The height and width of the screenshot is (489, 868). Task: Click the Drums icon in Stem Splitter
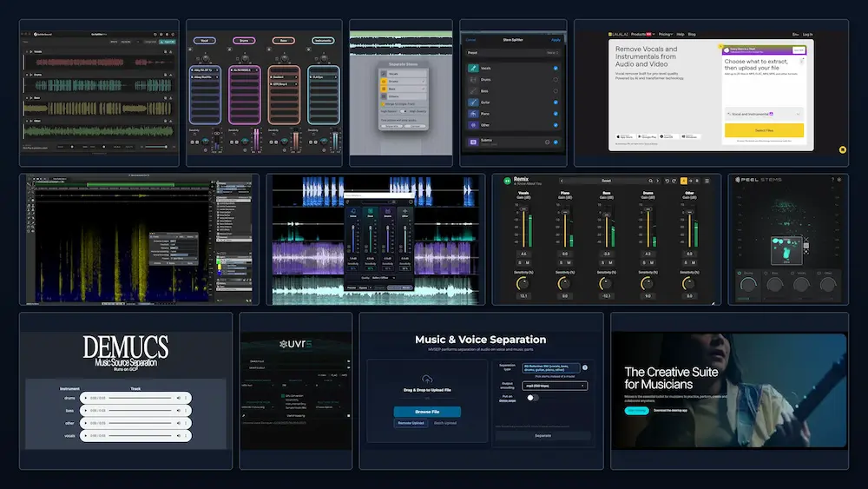(x=473, y=80)
